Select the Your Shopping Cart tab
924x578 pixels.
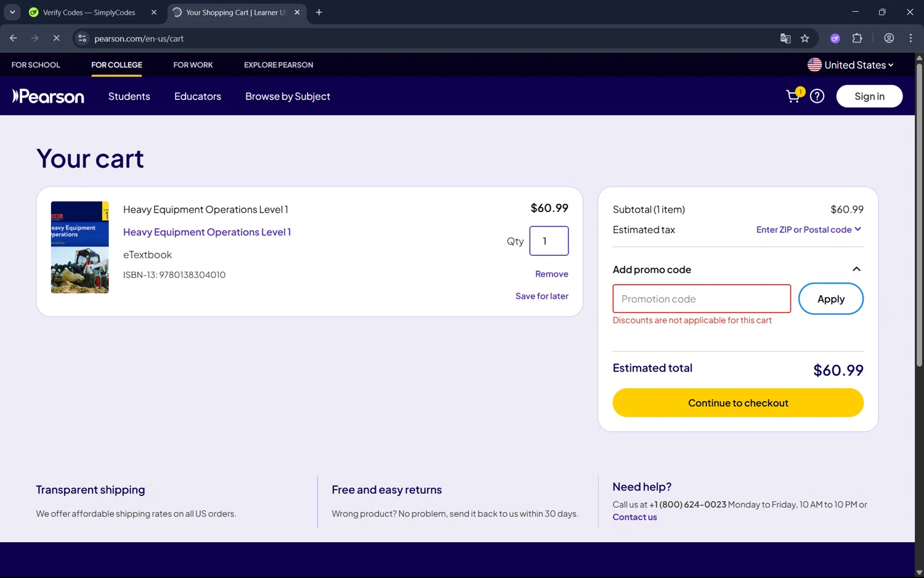(237, 12)
